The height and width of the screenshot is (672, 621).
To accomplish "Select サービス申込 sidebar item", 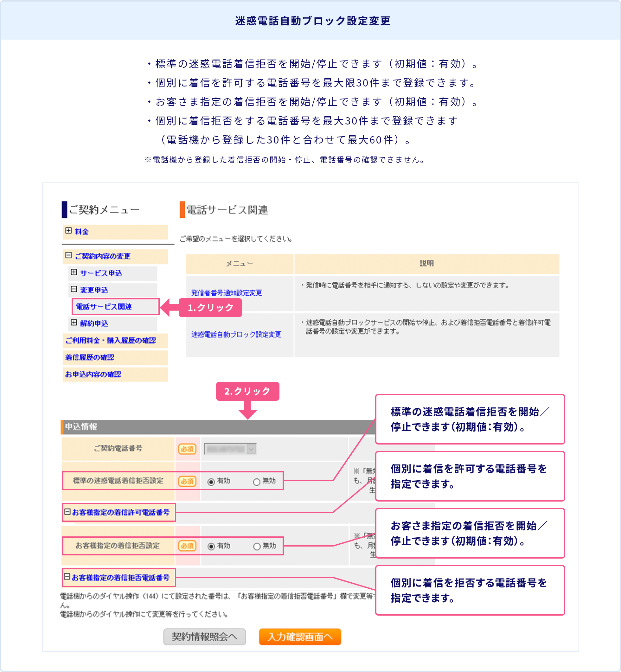I will [101, 273].
